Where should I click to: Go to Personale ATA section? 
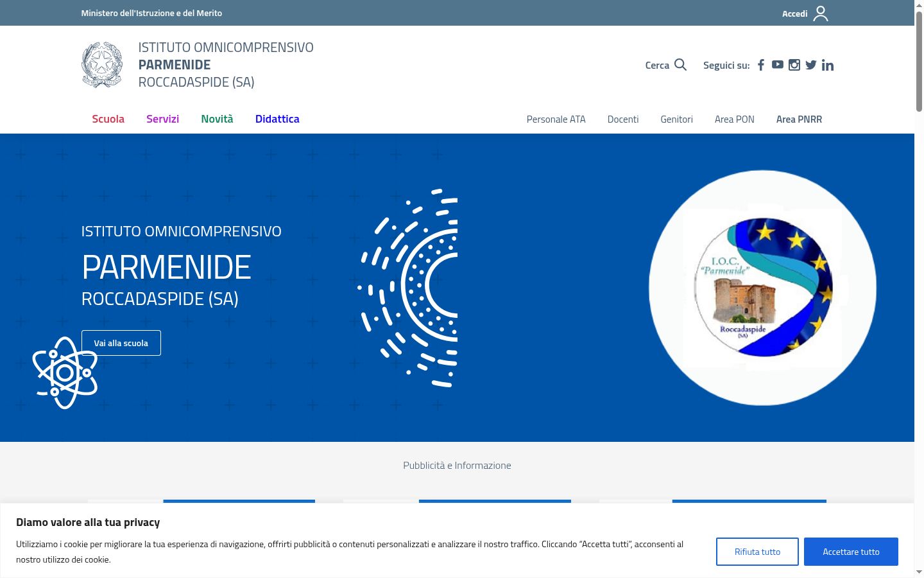pos(556,119)
